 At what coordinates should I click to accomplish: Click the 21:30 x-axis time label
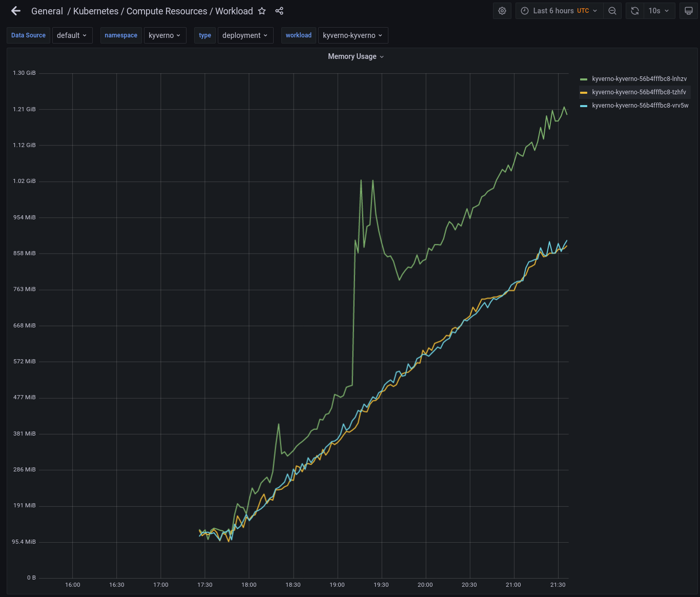click(x=558, y=585)
